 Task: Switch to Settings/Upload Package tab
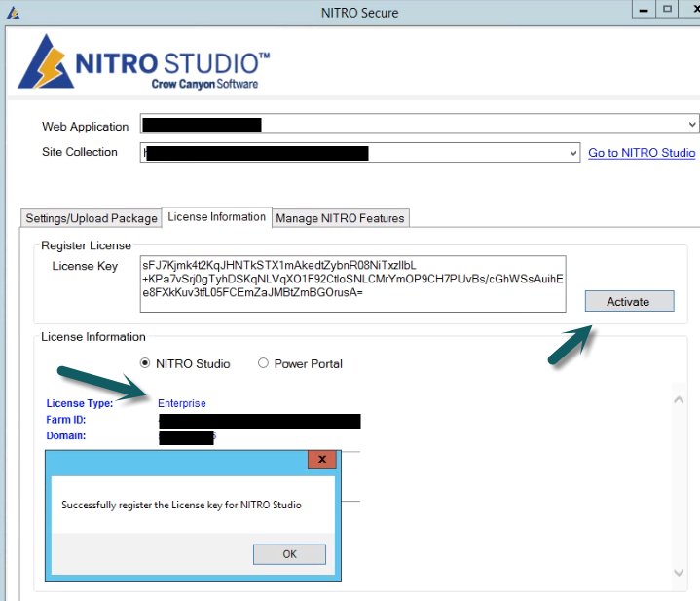(92, 218)
